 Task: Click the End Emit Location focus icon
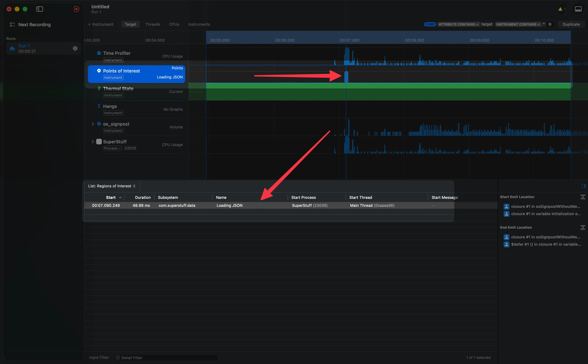[x=583, y=227]
